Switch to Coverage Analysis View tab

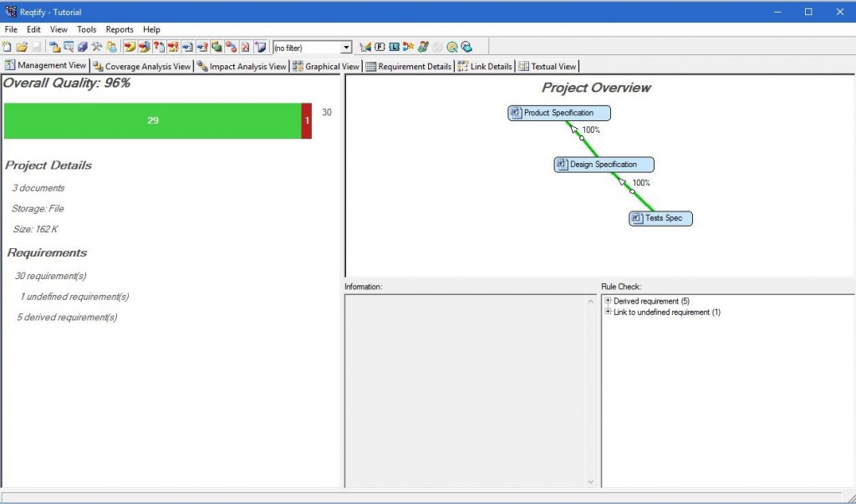142,66
